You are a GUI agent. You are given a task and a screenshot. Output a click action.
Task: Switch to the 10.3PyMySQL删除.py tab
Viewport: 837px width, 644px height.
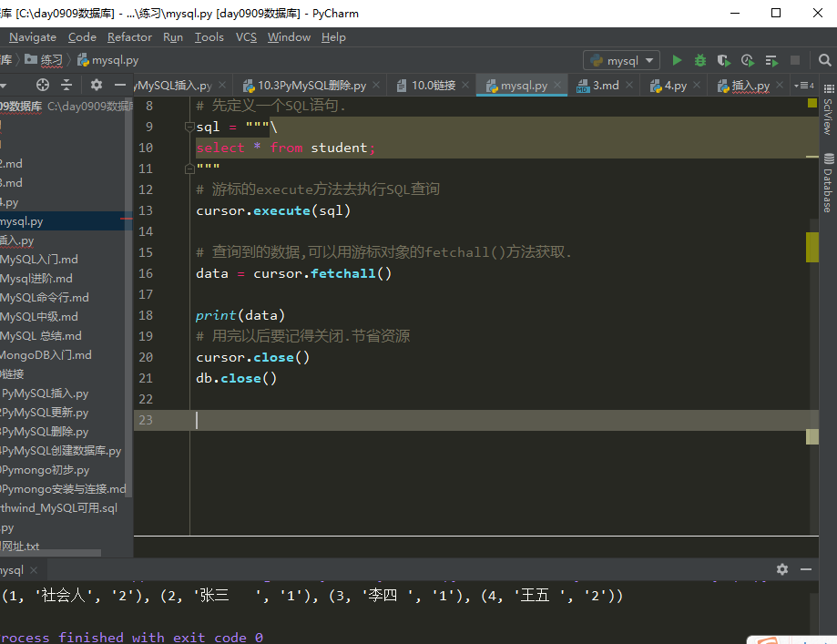click(311, 85)
